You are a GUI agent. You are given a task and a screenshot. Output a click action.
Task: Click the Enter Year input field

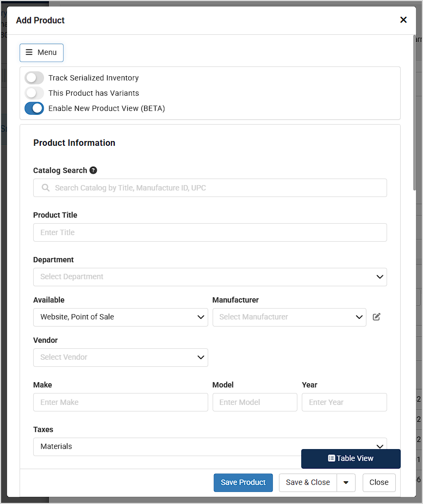(344, 402)
